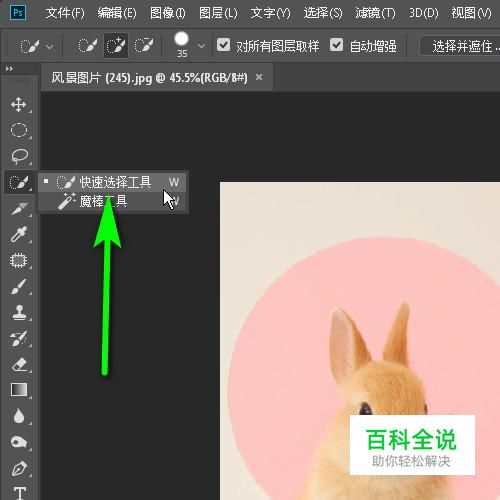
Task: Select the Pen tool
Action: coord(19,468)
